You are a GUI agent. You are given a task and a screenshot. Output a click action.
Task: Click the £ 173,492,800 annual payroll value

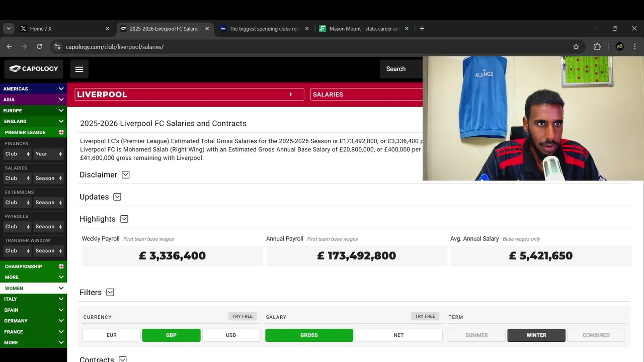356,255
